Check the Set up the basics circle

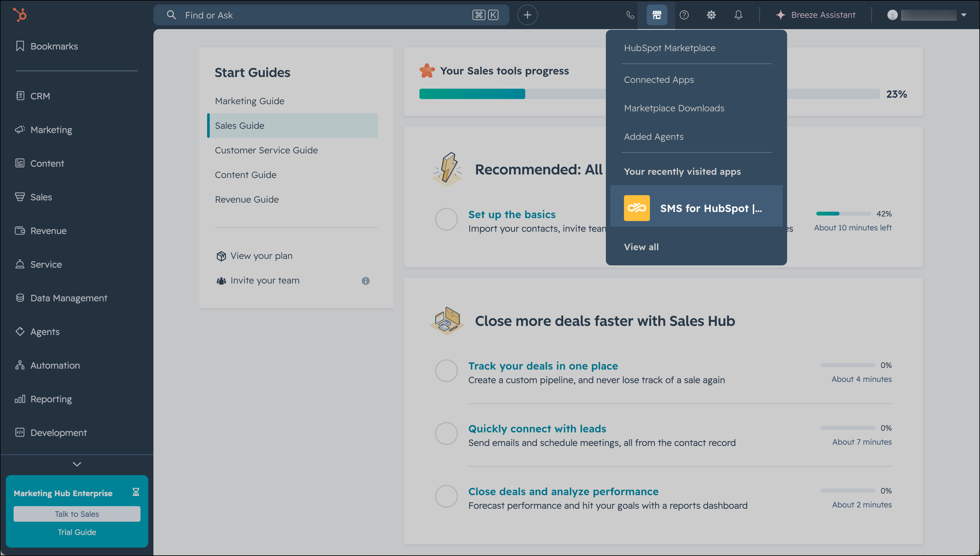[446, 219]
